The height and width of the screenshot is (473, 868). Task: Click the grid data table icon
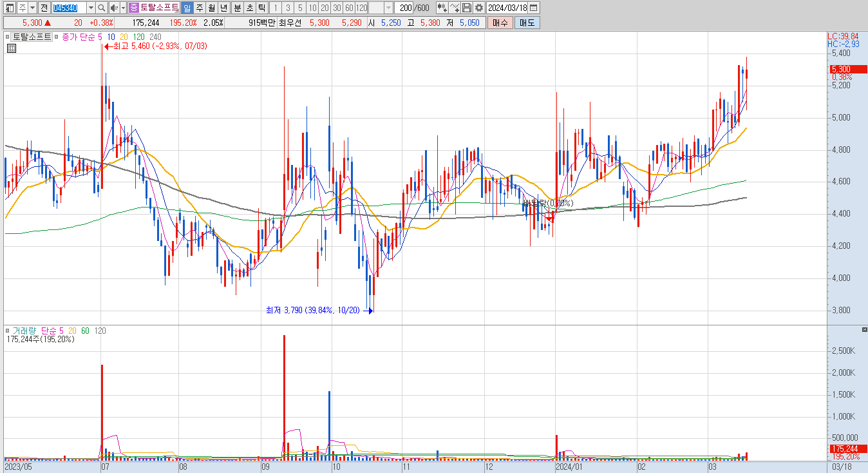point(11,48)
